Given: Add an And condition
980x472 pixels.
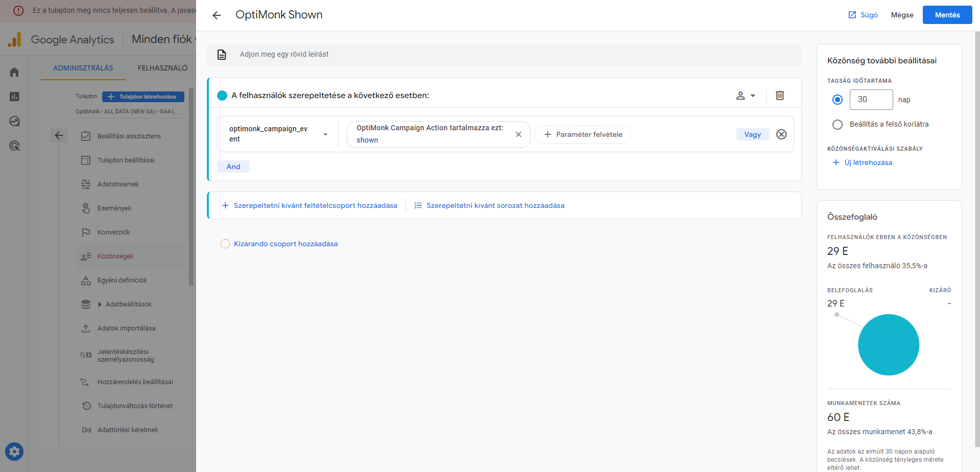Looking at the screenshot, I should pos(233,167).
